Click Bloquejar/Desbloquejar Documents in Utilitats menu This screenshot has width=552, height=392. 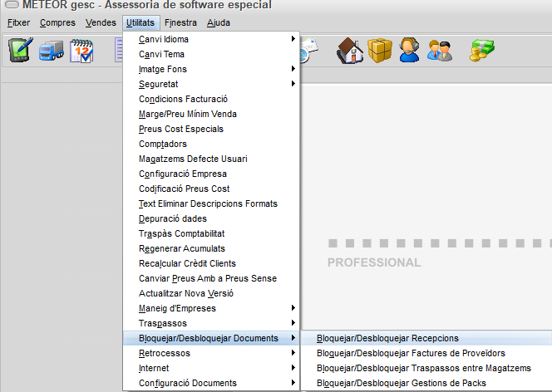(x=211, y=338)
